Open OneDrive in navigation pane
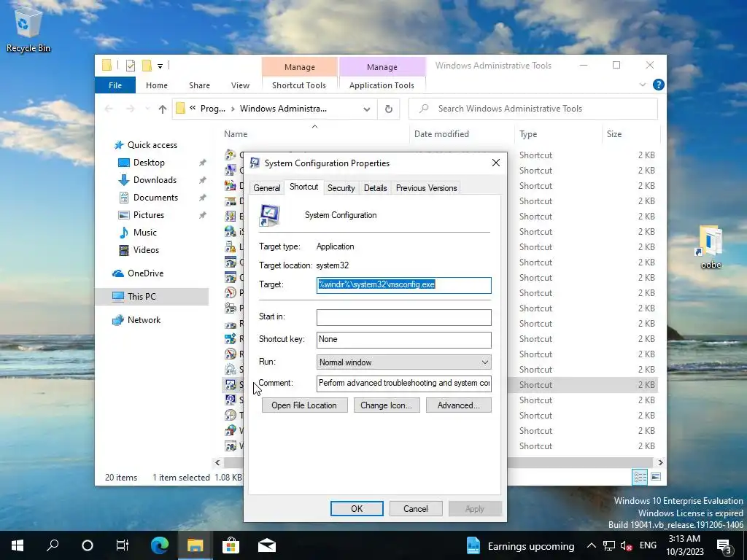Viewport: 747px width, 560px height. (145, 273)
